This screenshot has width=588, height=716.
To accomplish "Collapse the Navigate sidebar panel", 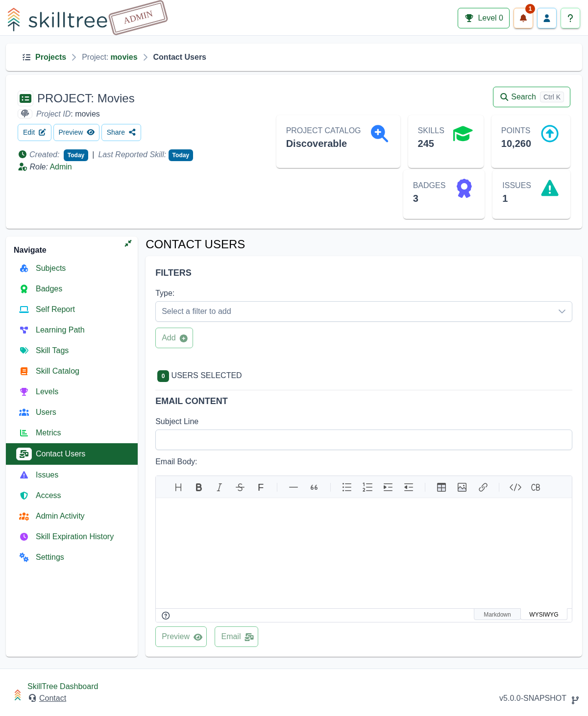I will tap(128, 243).
